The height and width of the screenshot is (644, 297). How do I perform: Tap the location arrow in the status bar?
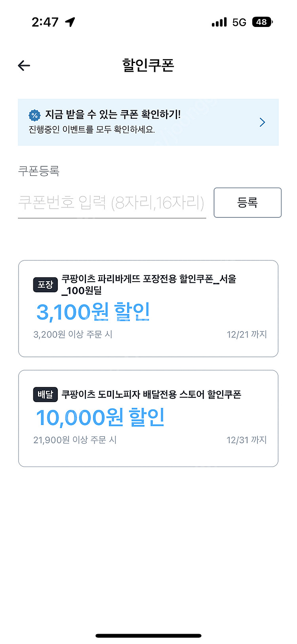[70, 22]
